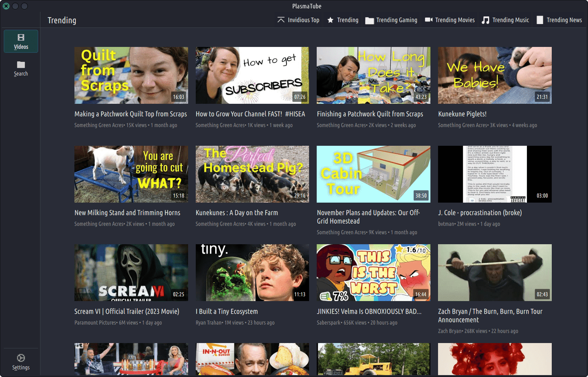
Task: Click the Trending Music note icon
Action: pyautogui.click(x=485, y=20)
